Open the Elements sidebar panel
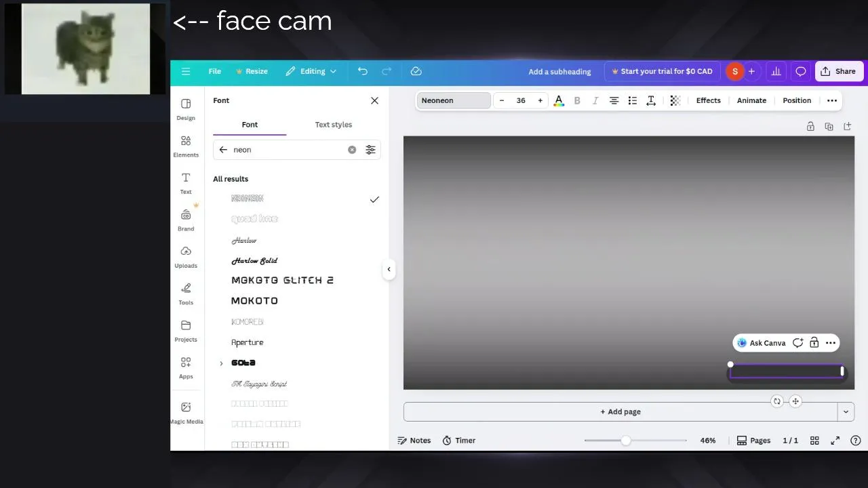868x488 pixels. [186, 146]
